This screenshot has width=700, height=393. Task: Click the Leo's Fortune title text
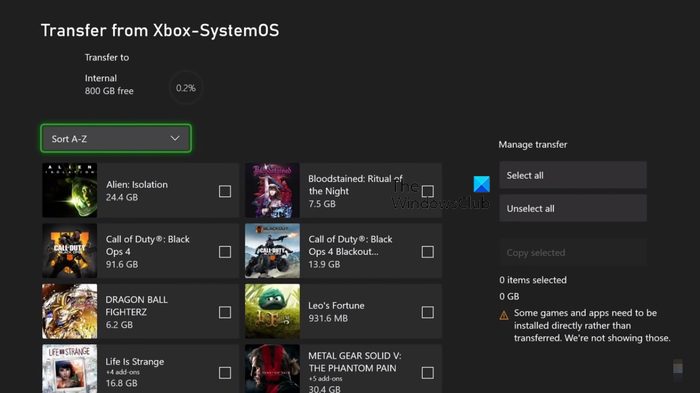pyautogui.click(x=336, y=305)
